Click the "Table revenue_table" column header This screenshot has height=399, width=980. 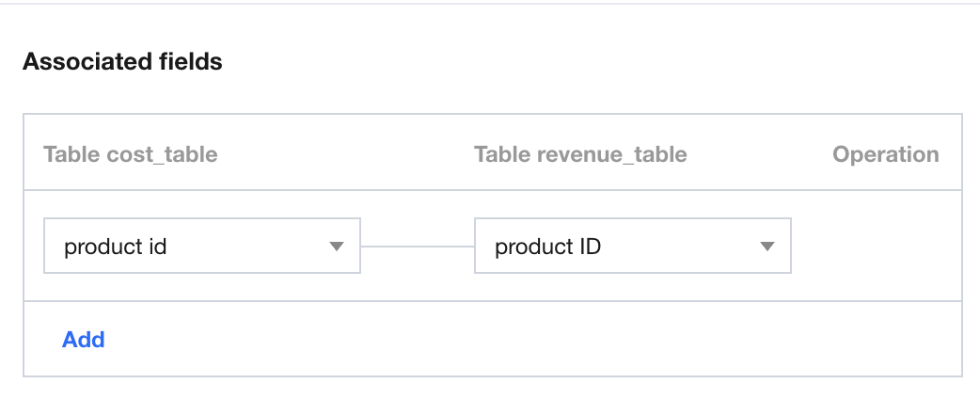pos(580,154)
